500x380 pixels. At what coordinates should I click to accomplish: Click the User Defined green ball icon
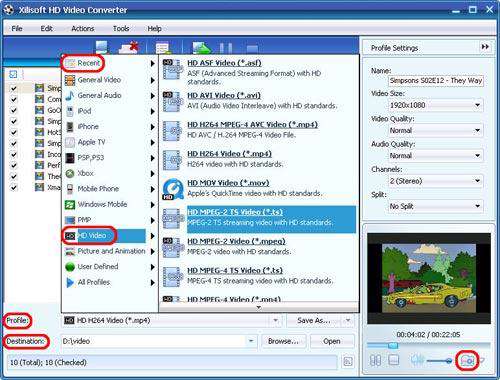[x=70, y=267]
